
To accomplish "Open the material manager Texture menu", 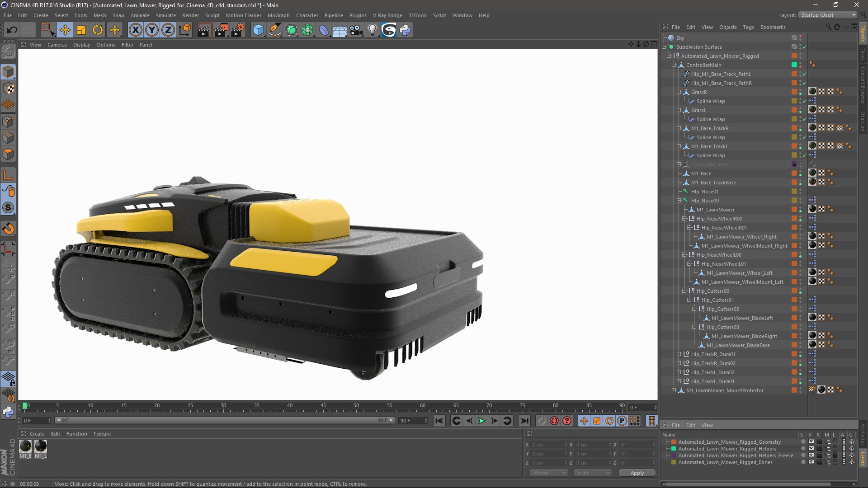I will (102, 434).
